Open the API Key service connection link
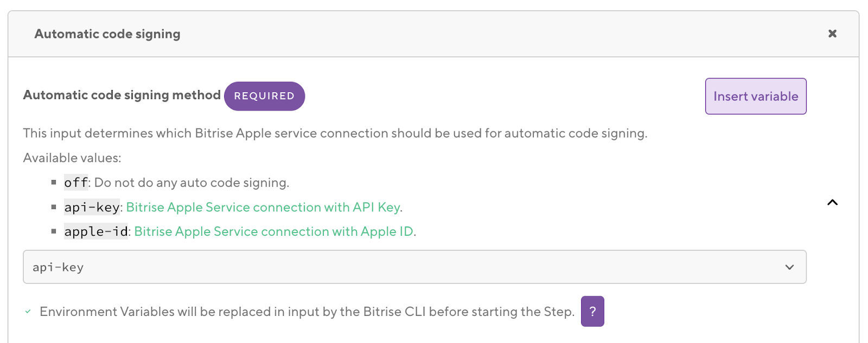Image resolution: width=868 pixels, height=343 pixels. pos(263,208)
